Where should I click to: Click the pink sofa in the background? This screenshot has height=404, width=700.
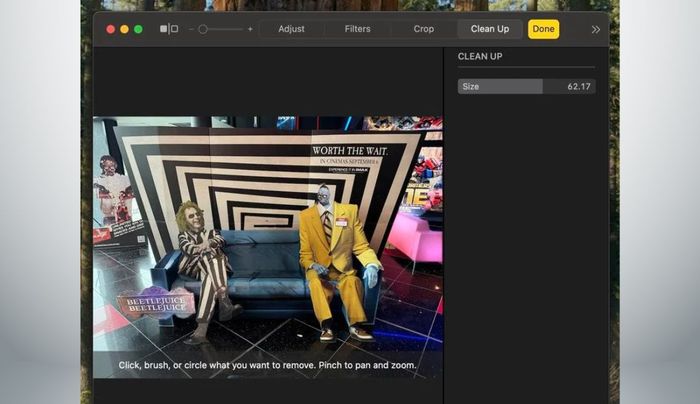(x=415, y=239)
